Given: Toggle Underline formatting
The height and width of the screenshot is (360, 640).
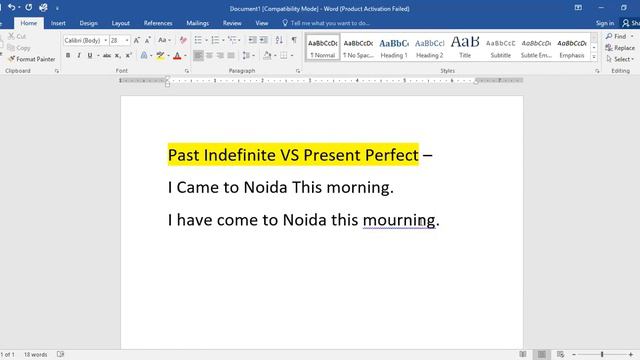Looking at the screenshot, I should pos(90,56).
